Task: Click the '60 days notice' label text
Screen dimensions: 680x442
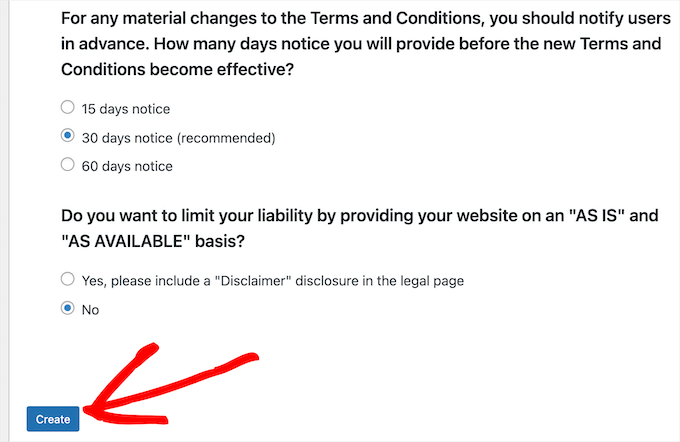Action: coord(127,166)
